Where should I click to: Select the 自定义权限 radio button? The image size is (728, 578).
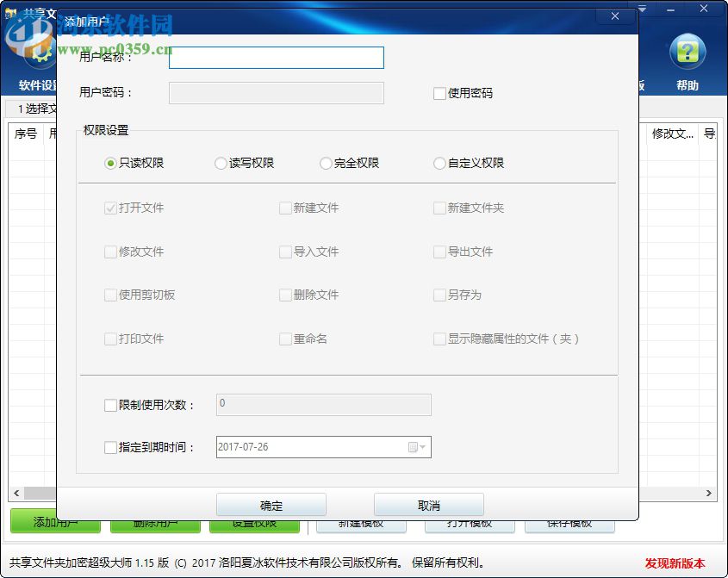click(439, 163)
